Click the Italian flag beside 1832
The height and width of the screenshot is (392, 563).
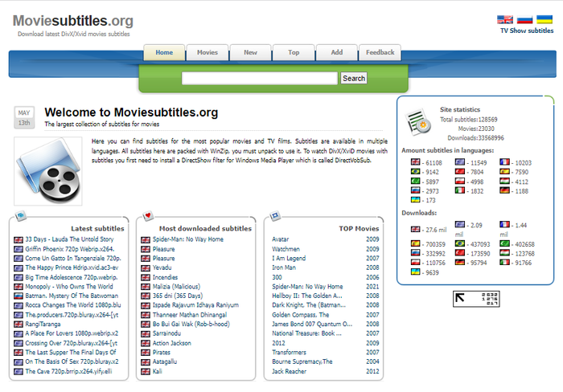click(460, 190)
